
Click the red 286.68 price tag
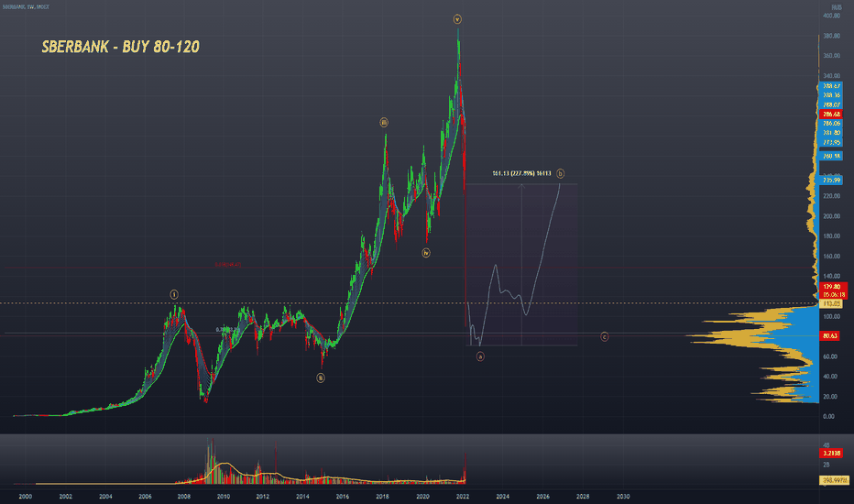[831, 115]
